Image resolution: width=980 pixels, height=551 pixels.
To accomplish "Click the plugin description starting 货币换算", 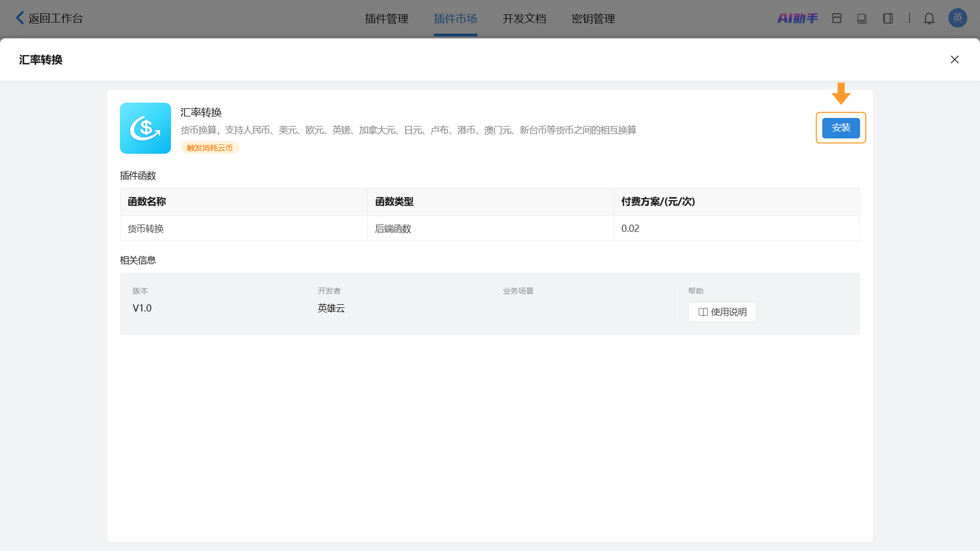I will (x=408, y=130).
